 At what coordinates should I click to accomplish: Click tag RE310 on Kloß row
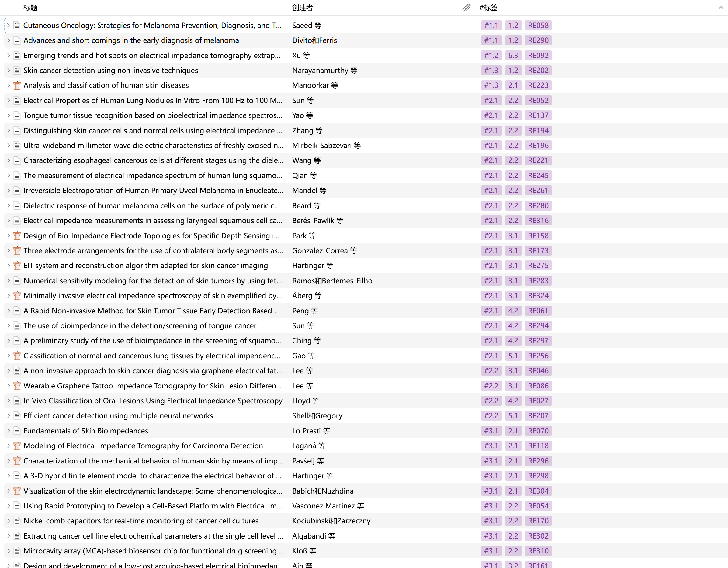538,551
